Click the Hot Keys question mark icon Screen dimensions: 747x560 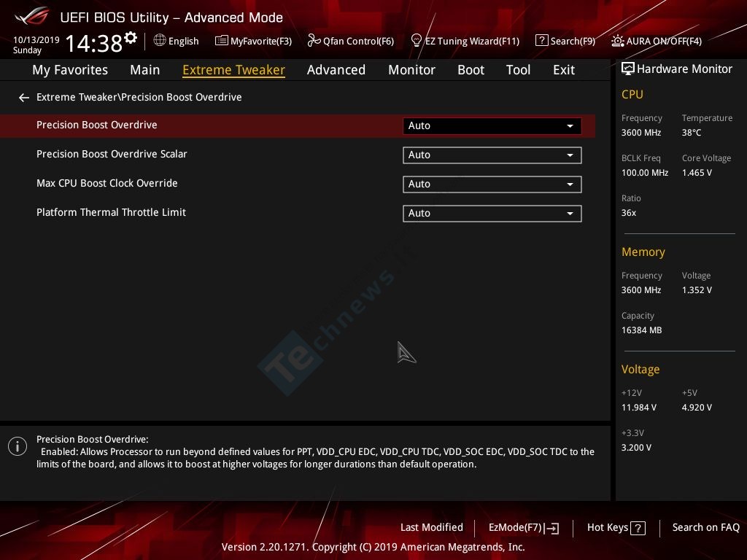coord(638,528)
